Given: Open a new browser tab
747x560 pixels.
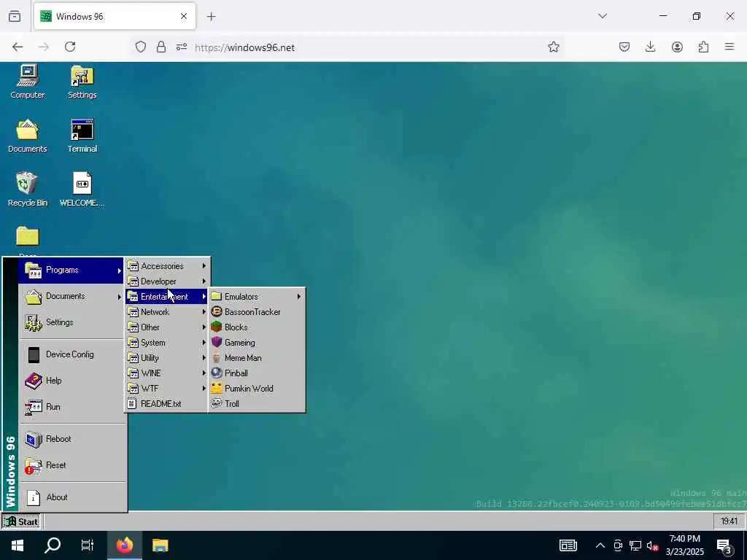Looking at the screenshot, I should 211,17.
